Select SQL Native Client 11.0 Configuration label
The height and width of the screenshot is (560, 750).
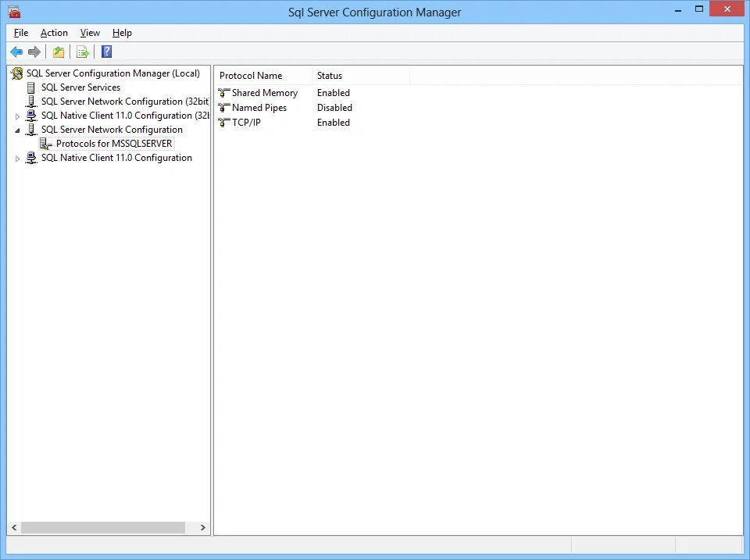(116, 158)
